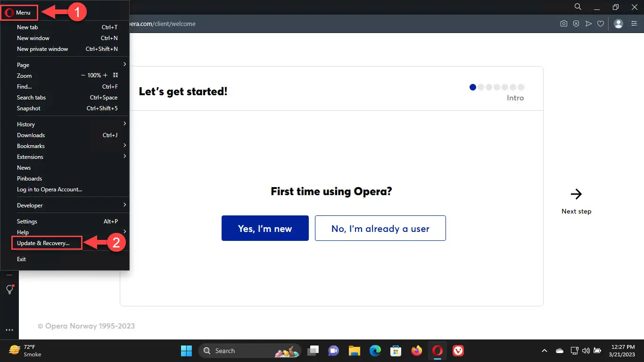Screen dimensions: 644x362
Task: Expand the Extensions submenu
Action: click(65, 157)
